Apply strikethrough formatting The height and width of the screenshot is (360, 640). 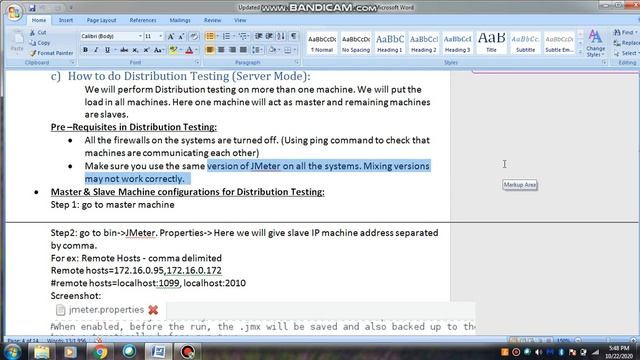124,50
